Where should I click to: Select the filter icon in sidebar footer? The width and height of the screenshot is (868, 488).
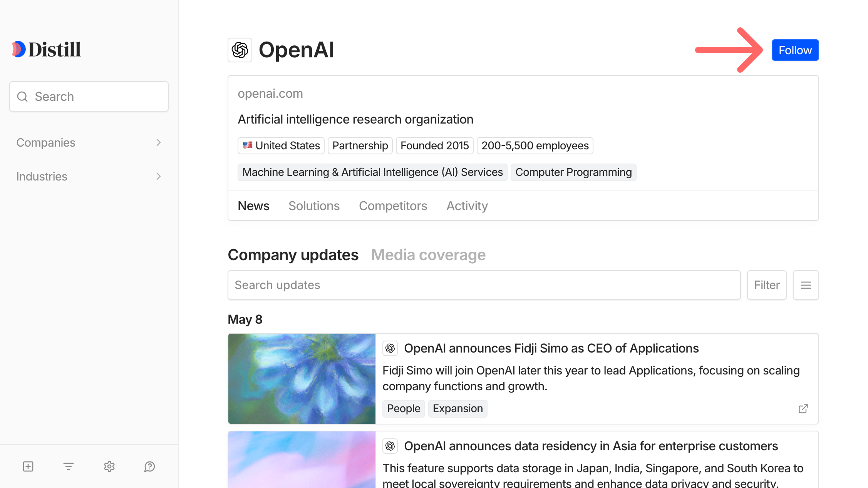pyautogui.click(x=68, y=466)
